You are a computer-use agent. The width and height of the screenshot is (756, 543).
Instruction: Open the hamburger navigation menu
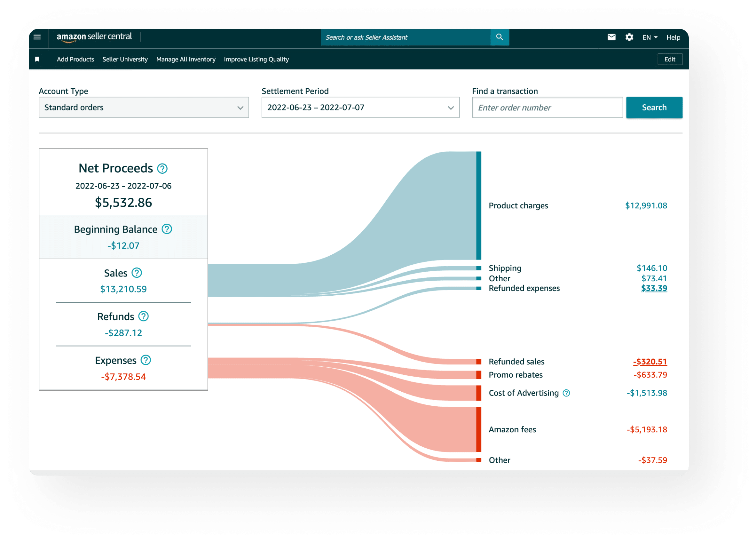(37, 37)
